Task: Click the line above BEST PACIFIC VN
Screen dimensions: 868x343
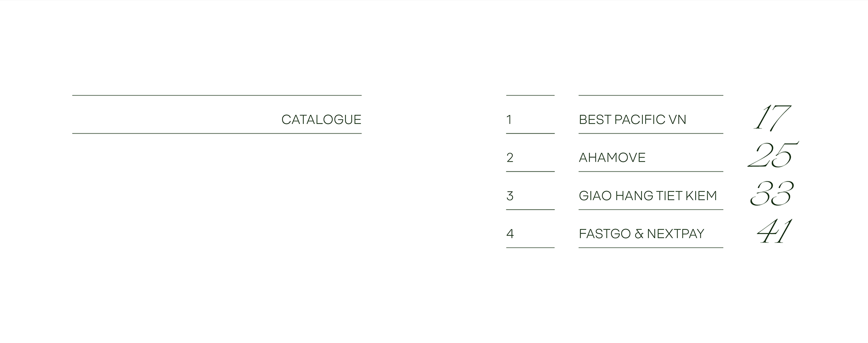Action: 651,95
